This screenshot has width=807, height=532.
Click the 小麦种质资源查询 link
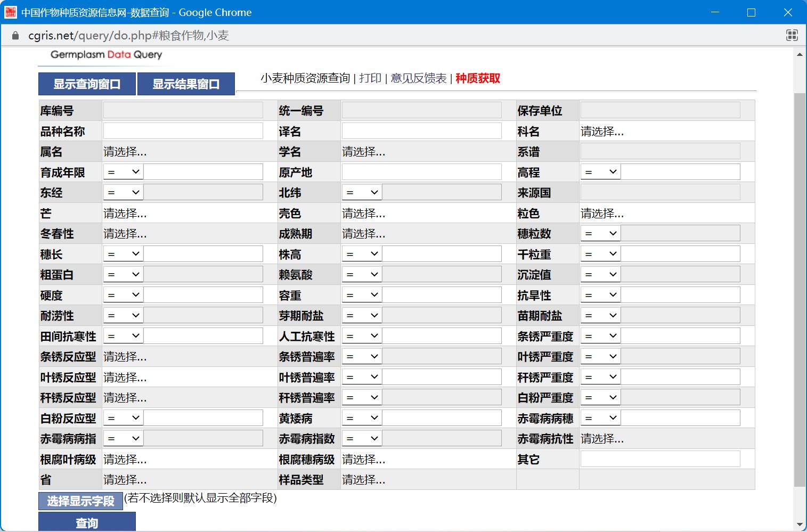click(305, 78)
